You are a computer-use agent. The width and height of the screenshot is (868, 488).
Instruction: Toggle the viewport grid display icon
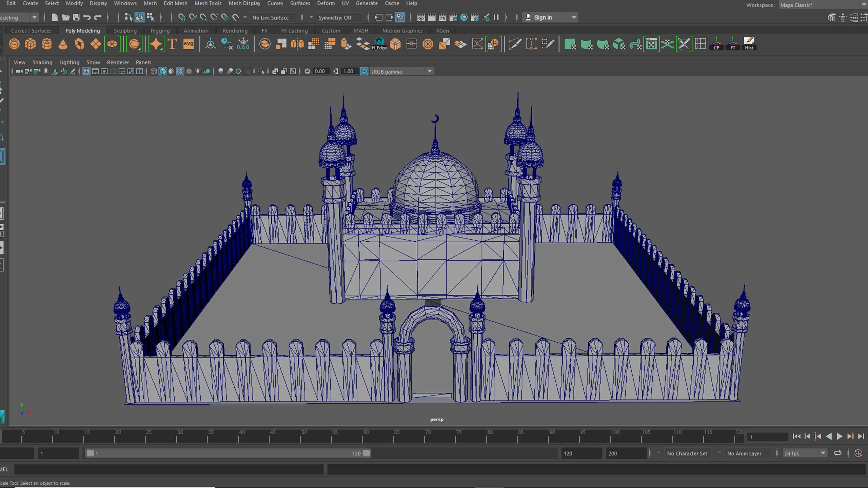(86, 71)
